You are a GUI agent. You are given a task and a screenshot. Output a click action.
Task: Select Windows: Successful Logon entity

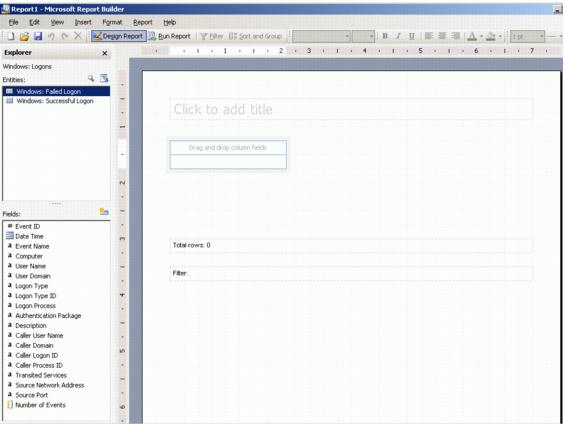tap(56, 101)
